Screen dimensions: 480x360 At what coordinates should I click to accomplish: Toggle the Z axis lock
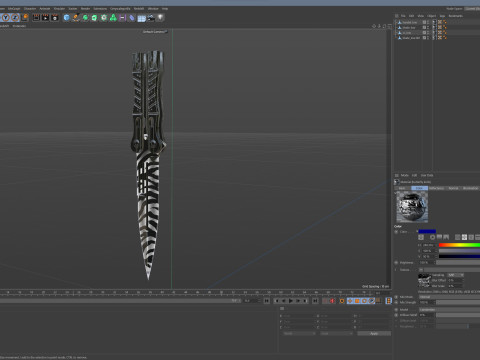coord(15,17)
